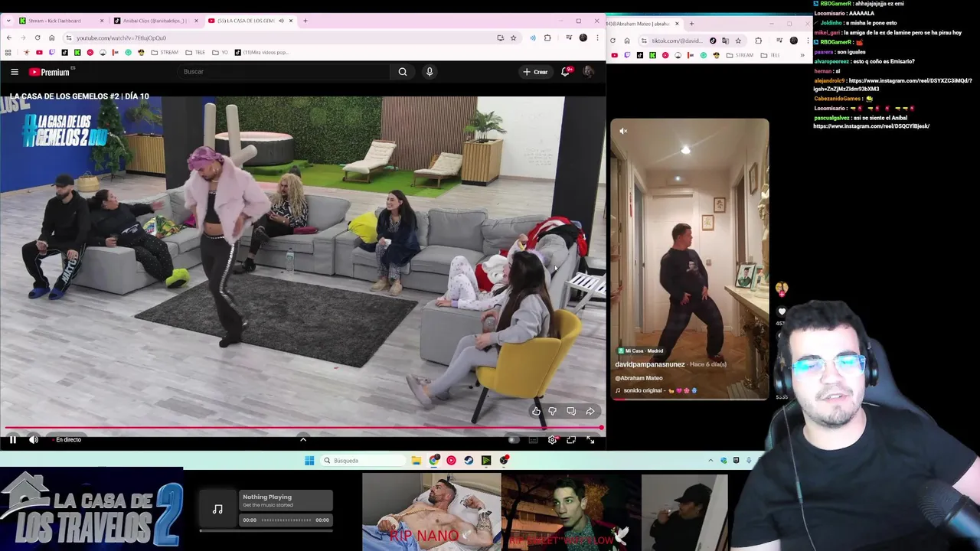Like the video with thumbs up
This screenshot has width=980, height=551.
536,412
